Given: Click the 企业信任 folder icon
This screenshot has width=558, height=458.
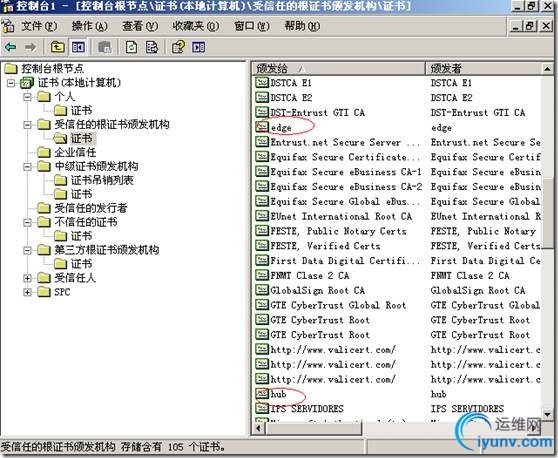Looking at the screenshot, I should pos(44,152).
